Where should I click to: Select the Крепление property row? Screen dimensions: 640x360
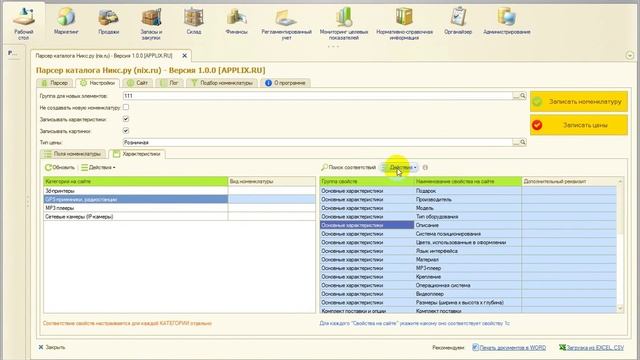tap(468, 276)
